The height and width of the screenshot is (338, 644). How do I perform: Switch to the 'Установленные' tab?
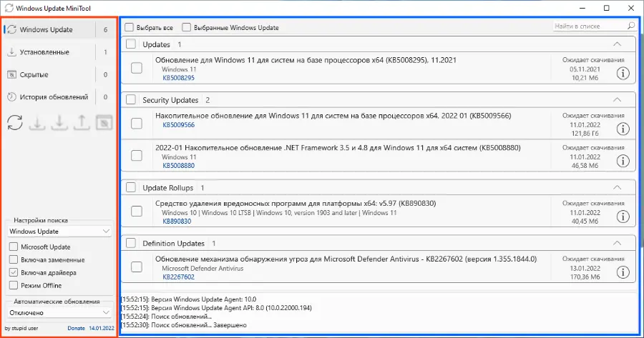[44, 52]
